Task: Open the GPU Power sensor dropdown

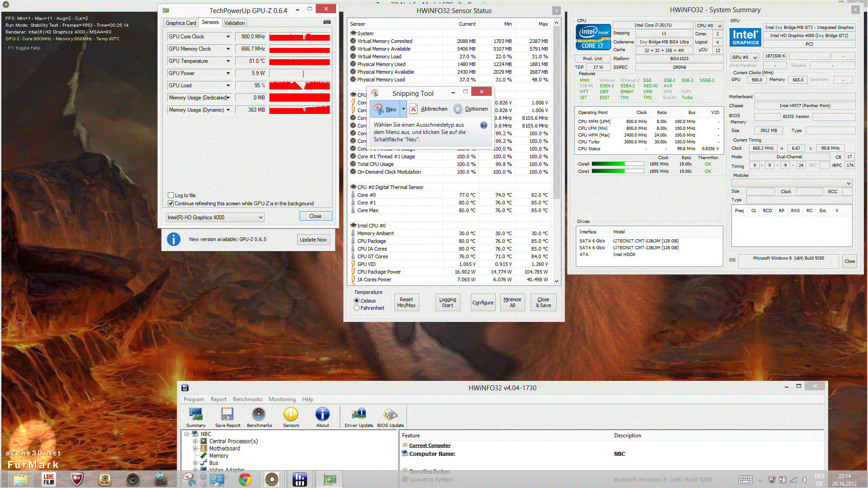Action: pyautogui.click(x=228, y=73)
